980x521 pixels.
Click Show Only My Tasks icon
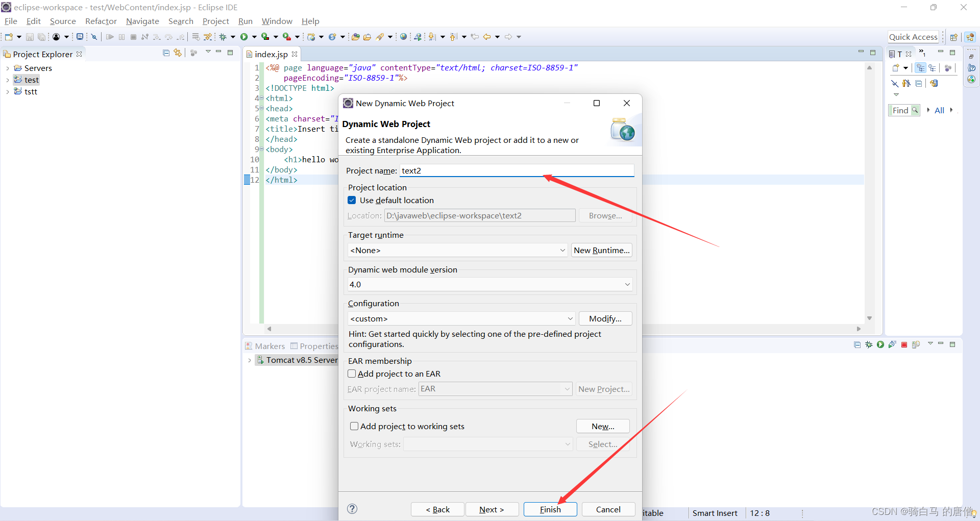(906, 83)
